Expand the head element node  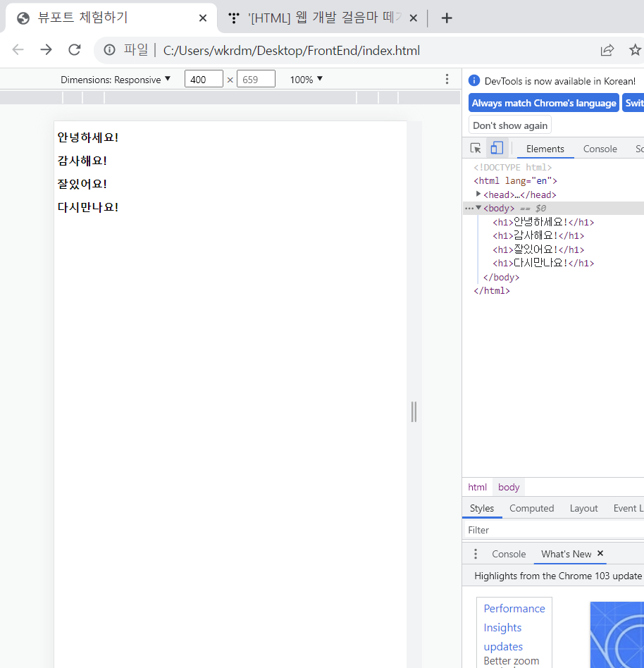click(x=478, y=194)
